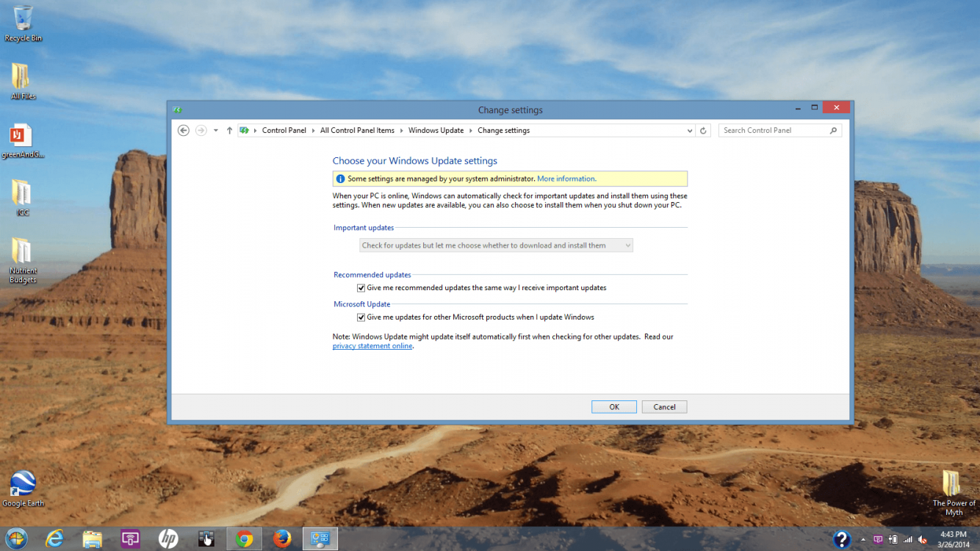Open the window system menu icon
This screenshot has height=551, width=980.
(x=176, y=109)
